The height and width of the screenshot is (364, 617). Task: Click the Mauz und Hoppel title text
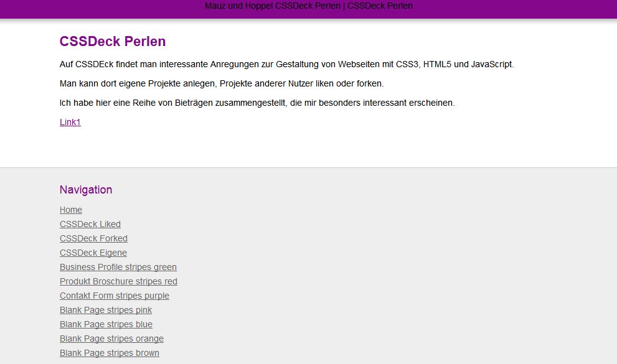tap(308, 6)
